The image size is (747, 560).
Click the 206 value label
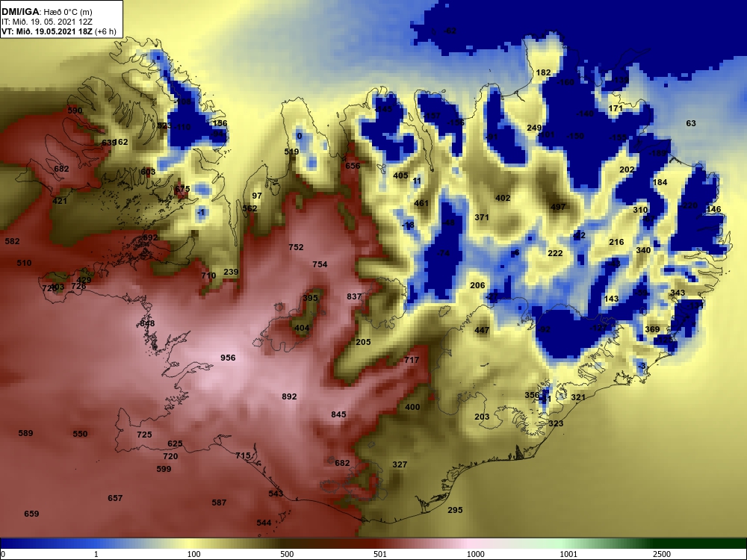[477, 285]
